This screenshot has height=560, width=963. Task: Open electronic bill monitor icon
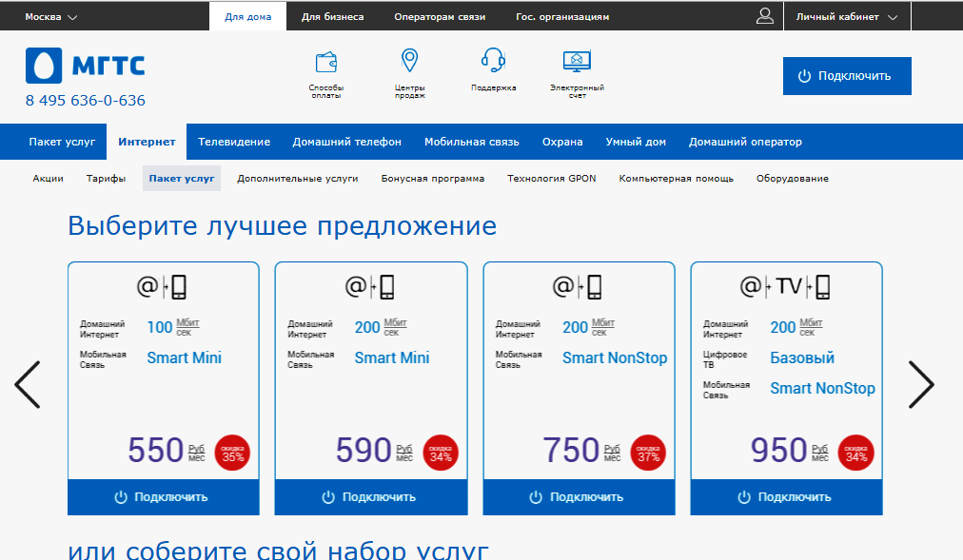pos(577,62)
